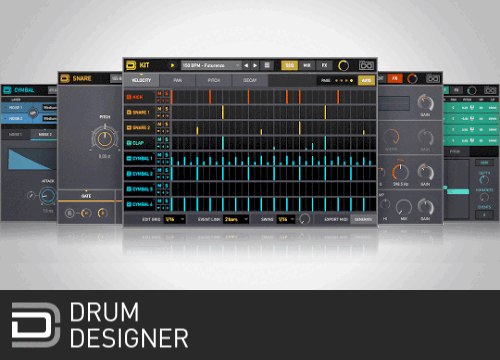Select the Snare 2 track icon
The height and width of the screenshot is (360, 500).
(x=129, y=128)
